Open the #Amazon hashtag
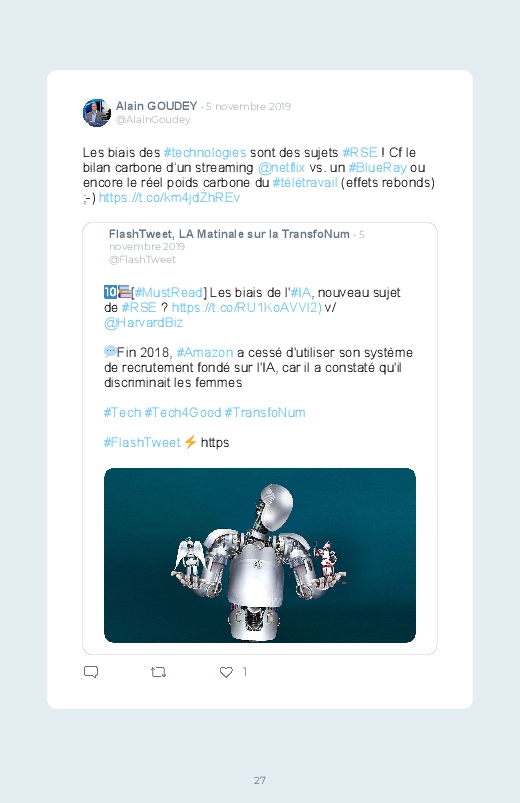This screenshot has width=520, height=803. [x=205, y=352]
